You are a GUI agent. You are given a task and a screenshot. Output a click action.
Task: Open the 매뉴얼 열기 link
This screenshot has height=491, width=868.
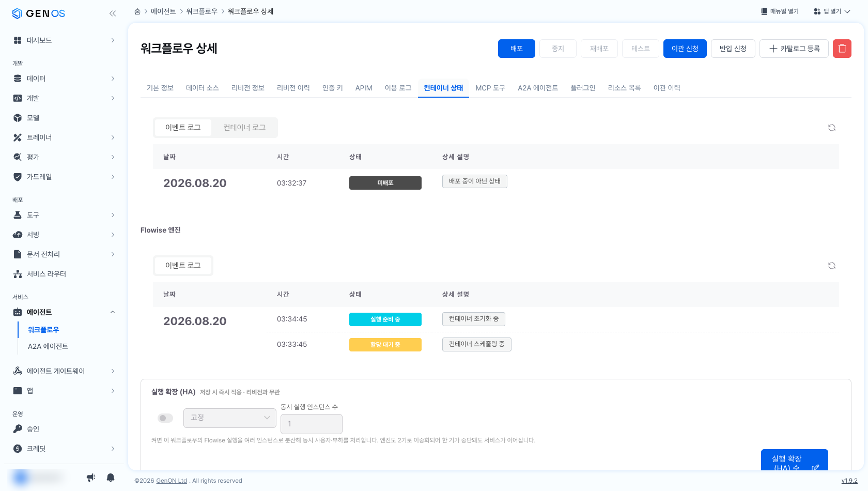coord(780,11)
